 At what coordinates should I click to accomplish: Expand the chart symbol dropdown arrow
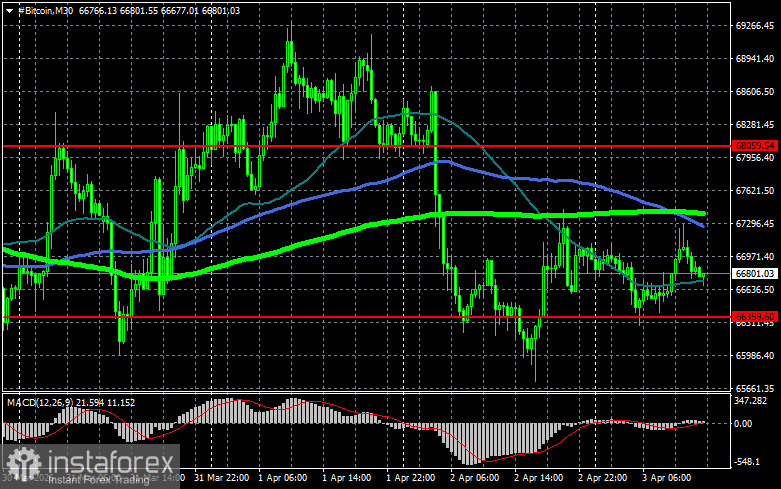click(9, 10)
